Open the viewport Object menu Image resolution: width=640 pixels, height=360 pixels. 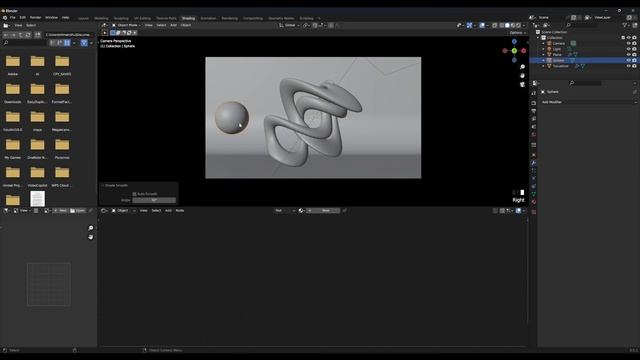(x=186, y=25)
